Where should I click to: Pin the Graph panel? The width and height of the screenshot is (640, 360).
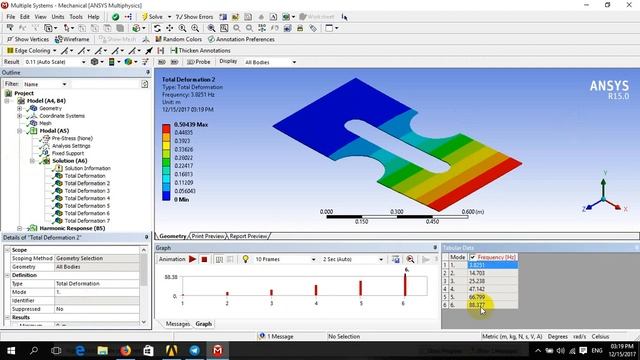(x=435, y=247)
